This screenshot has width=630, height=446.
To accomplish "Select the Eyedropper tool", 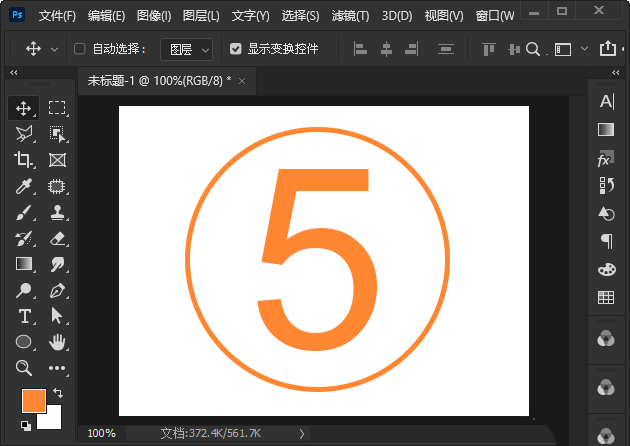I will [24, 186].
